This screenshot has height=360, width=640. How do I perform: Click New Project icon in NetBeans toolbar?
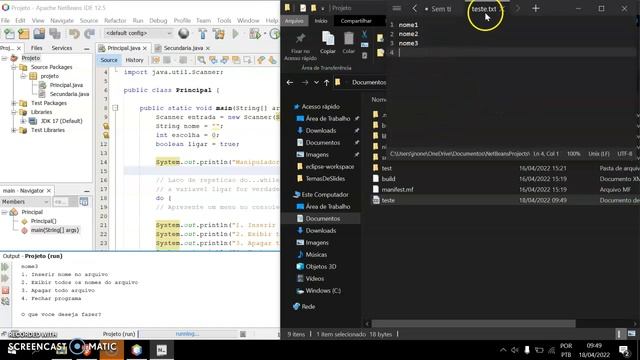click(24, 34)
